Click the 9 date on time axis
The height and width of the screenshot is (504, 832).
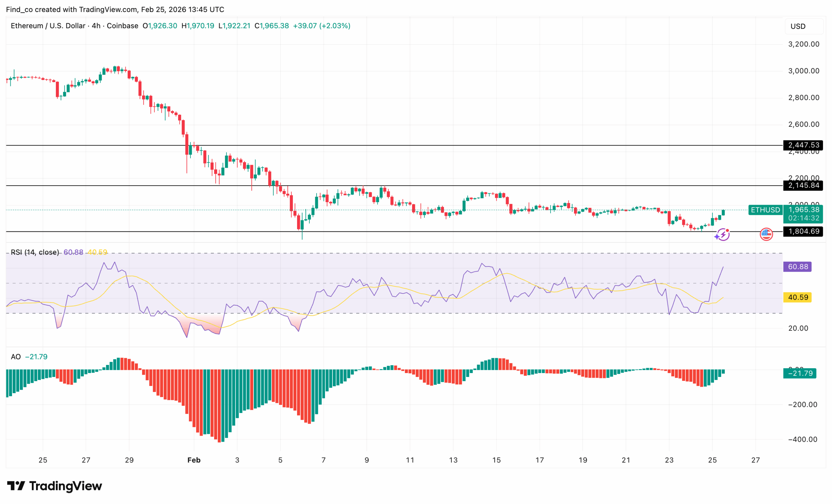(367, 460)
